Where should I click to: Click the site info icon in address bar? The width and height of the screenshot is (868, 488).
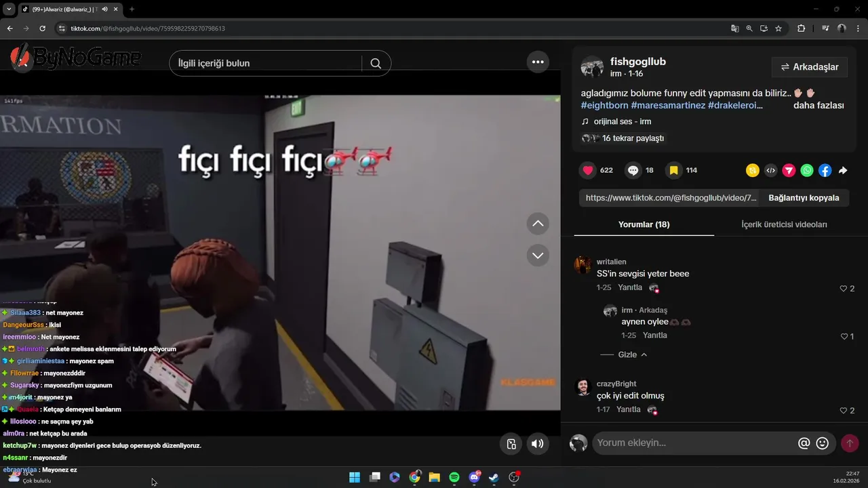coord(62,28)
